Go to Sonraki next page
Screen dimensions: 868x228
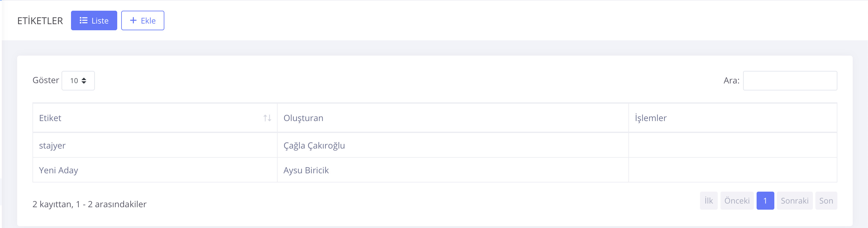[795, 201]
